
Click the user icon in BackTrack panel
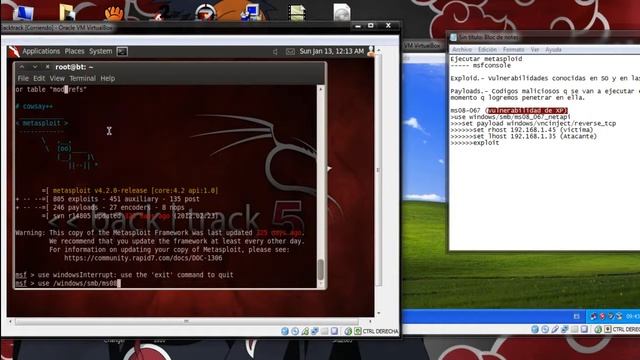click(371, 51)
